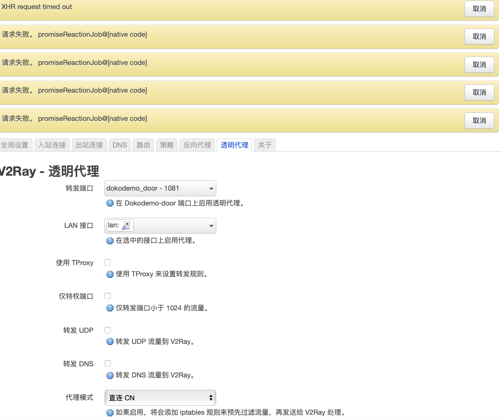Click the 转发端口 field label
Image resolution: width=504 pixels, height=420 pixels.
79,188
